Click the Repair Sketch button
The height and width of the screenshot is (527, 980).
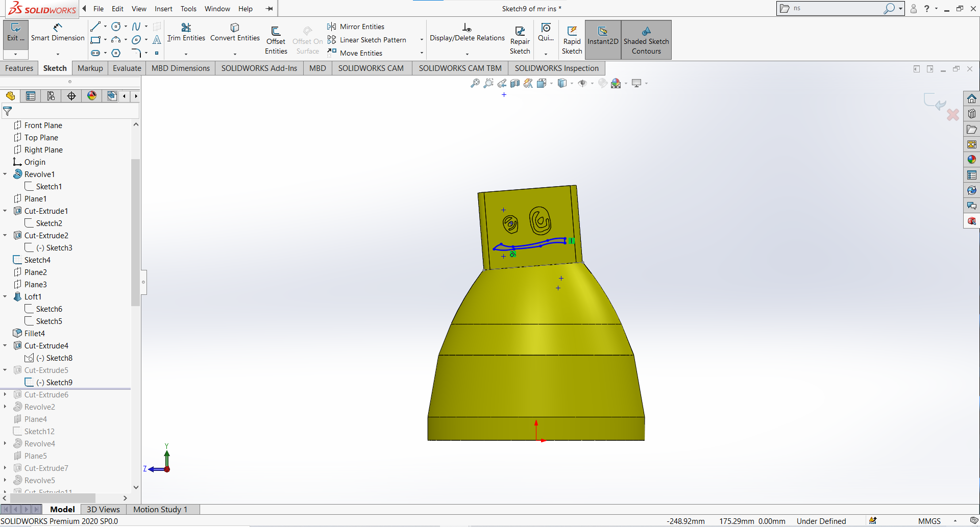520,38
